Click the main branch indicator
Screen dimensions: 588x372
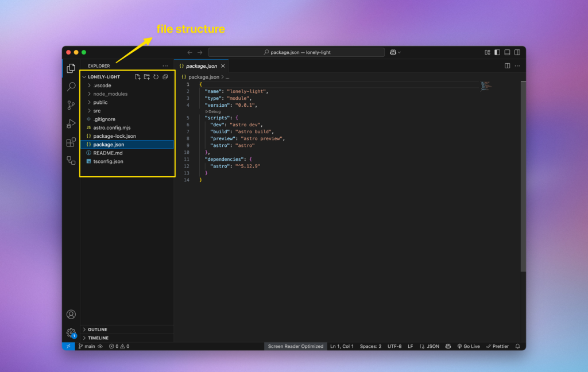[87, 346]
